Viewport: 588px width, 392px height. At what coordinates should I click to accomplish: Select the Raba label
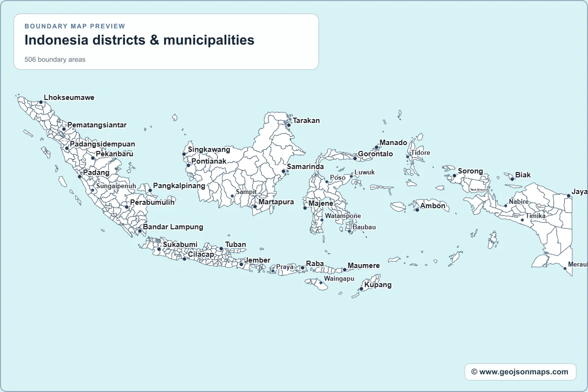coord(315,264)
